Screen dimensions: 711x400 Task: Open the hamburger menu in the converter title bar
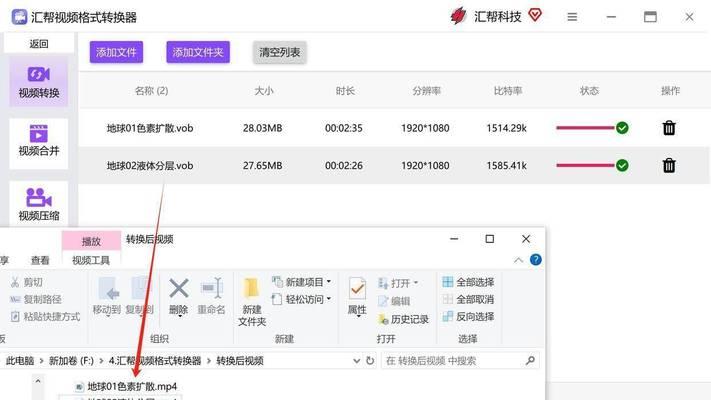(572, 17)
